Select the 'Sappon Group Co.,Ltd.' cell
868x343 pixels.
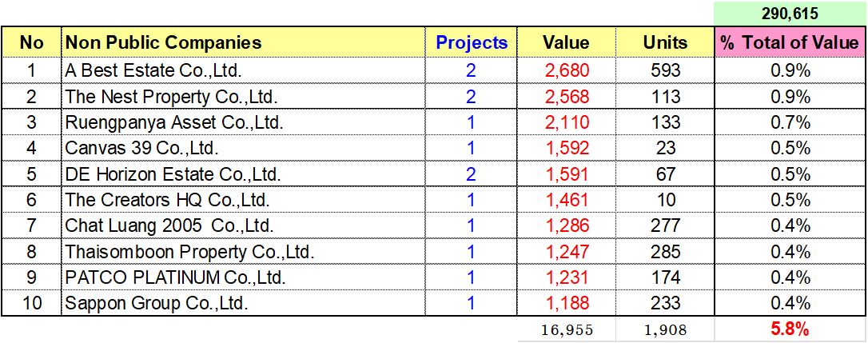pos(157,303)
